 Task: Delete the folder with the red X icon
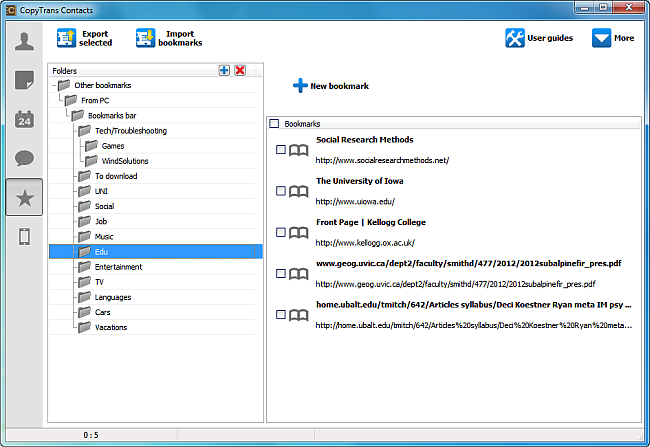click(240, 70)
